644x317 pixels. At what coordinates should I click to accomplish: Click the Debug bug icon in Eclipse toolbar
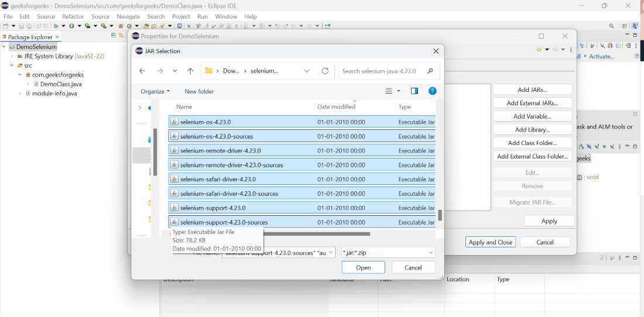[56, 26]
